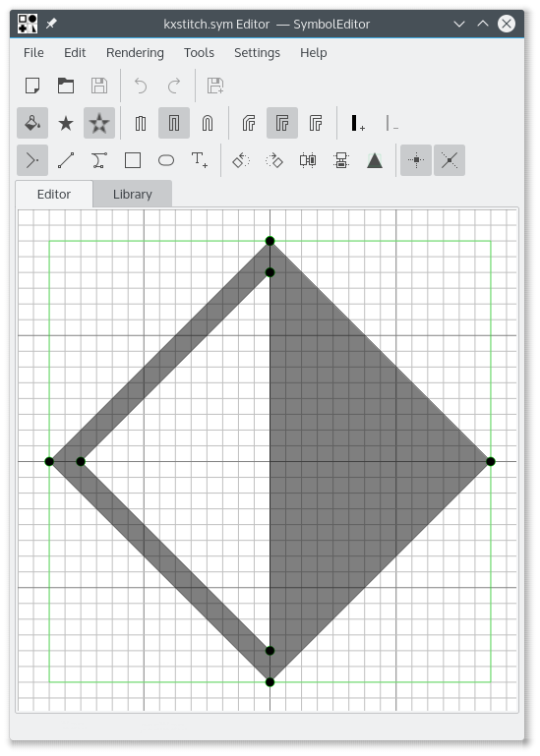Select the Rectangle tool
This screenshot has width=540, height=756.
pos(133,160)
